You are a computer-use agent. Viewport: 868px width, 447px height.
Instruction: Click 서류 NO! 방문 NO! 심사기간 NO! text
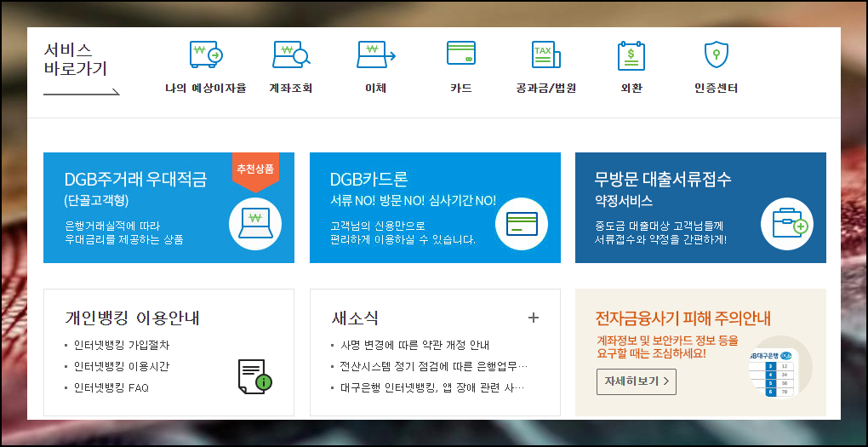coord(413,201)
